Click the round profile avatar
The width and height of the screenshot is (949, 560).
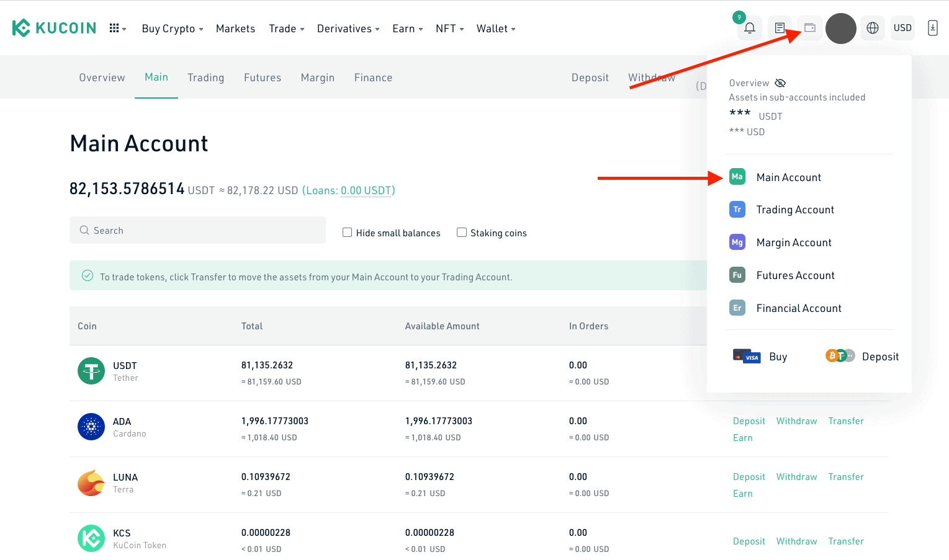click(x=841, y=29)
